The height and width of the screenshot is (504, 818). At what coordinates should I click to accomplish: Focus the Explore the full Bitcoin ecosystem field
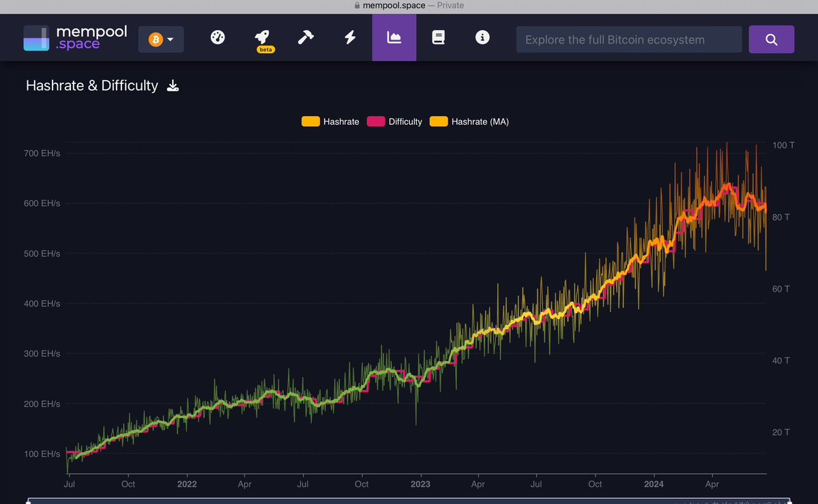pos(628,40)
